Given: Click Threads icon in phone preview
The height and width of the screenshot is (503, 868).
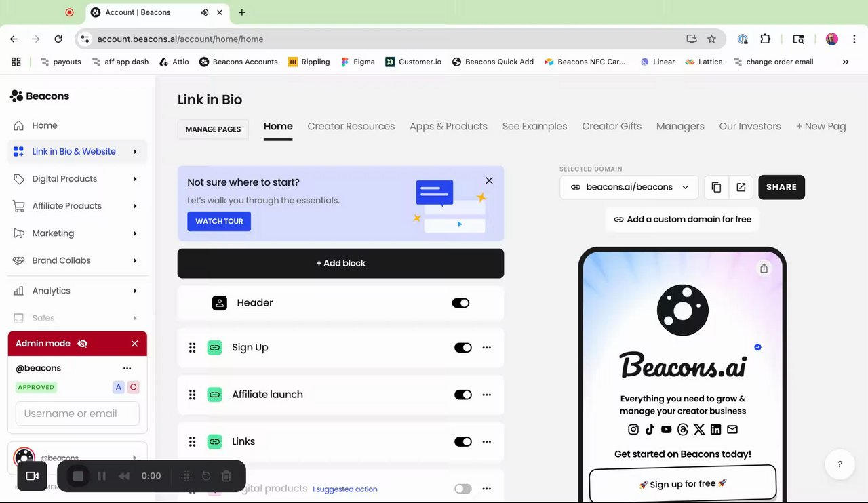Looking at the screenshot, I should [x=683, y=429].
